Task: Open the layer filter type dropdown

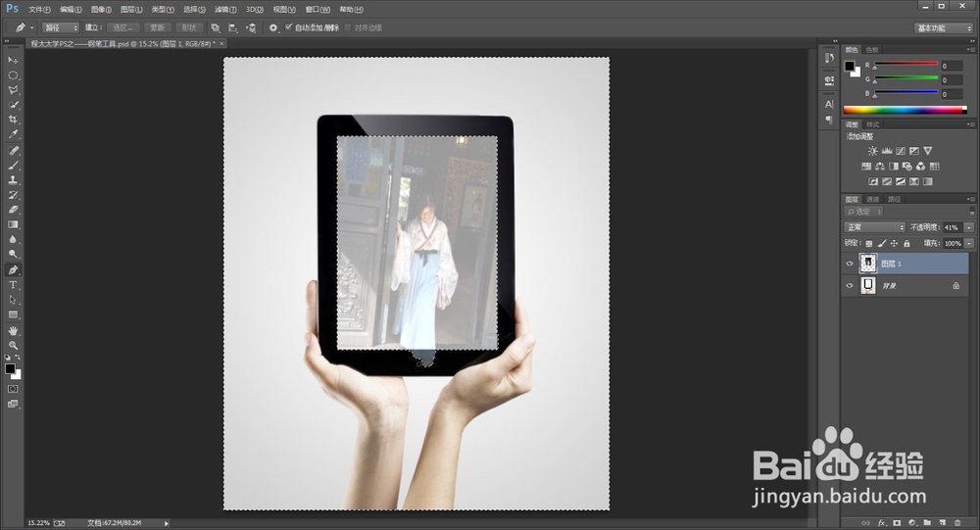Action: (x=864, y=212)
